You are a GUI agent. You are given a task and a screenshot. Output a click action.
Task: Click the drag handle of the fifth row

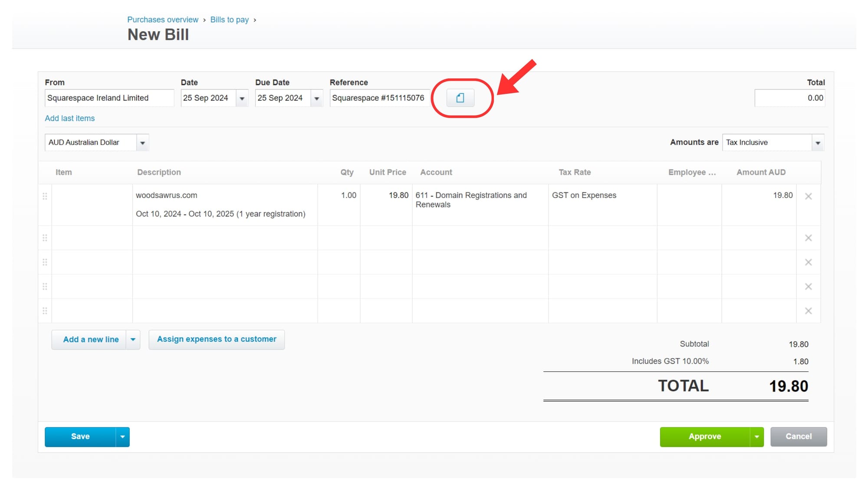click(x=45, y=311)
